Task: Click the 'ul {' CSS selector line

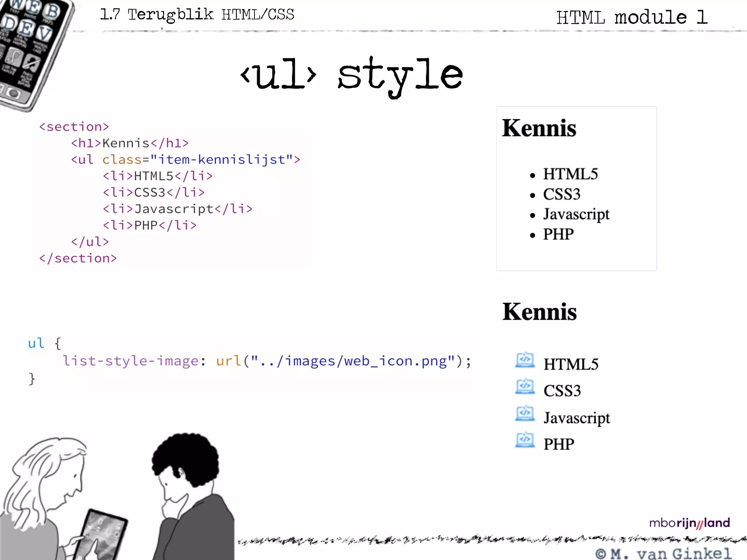Action: click(45, 343)
